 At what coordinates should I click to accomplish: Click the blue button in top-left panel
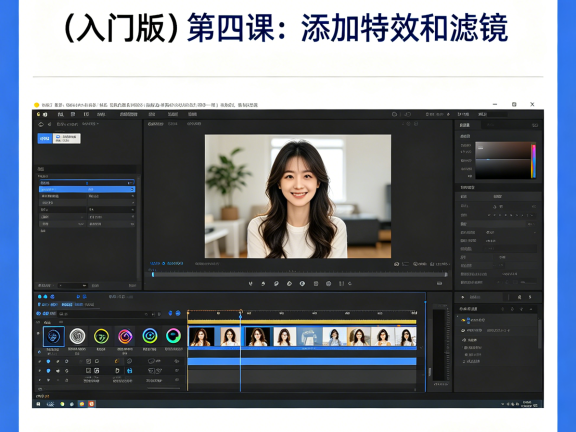pos(45,138)
